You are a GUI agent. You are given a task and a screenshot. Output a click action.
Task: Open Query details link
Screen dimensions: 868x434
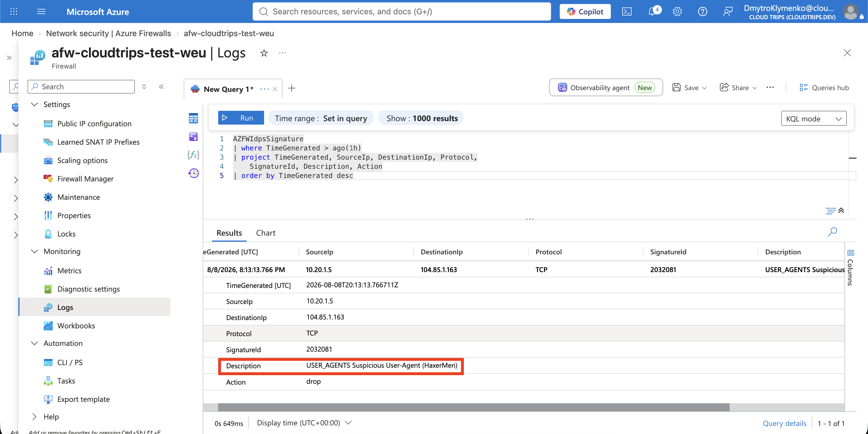click(x=784, y=423)
